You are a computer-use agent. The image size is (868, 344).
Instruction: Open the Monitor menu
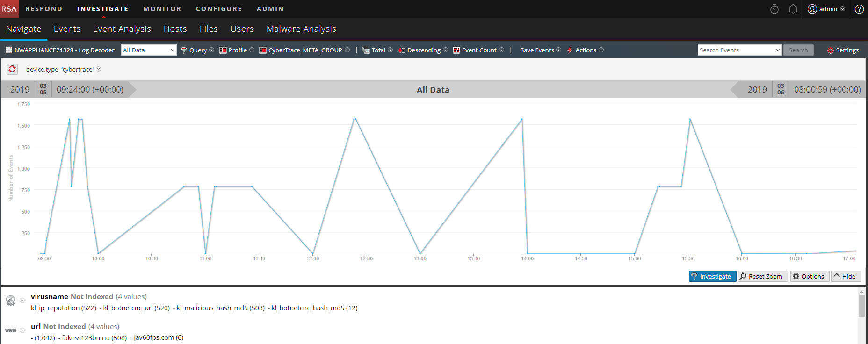point(162,9)
